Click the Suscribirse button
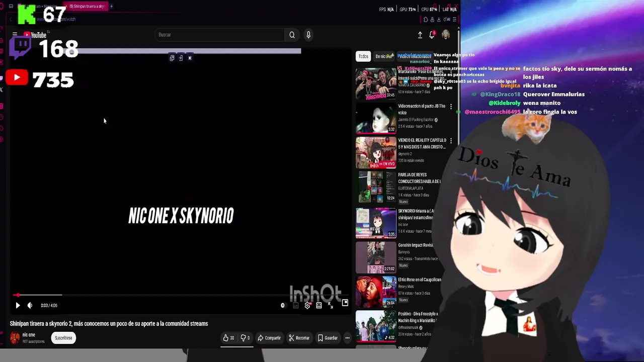The width and height of the screenshot is (644, 362). coord(63,338)
